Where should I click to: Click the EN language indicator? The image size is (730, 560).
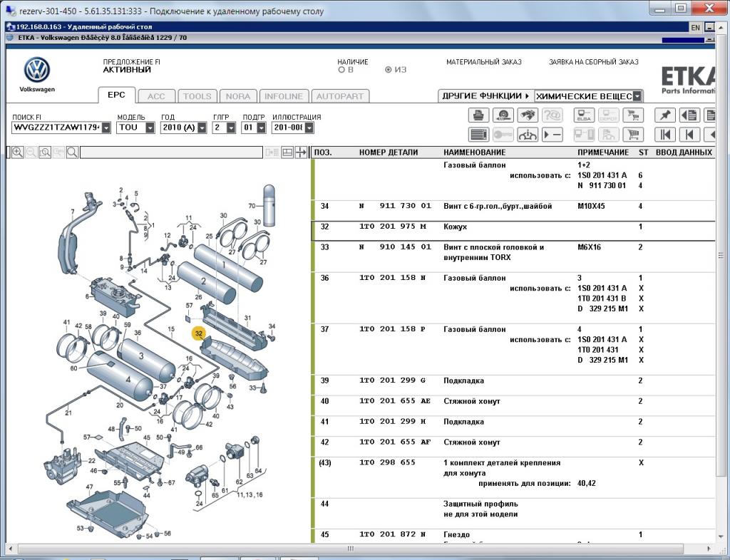pyautogui.click(x=695, y=28)
